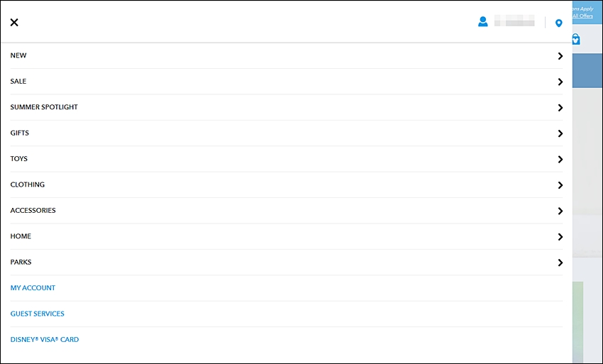This screenshot has width=603, height=364.
Task: Click the chevron beside GIFTS
Action: click(560, 133)
